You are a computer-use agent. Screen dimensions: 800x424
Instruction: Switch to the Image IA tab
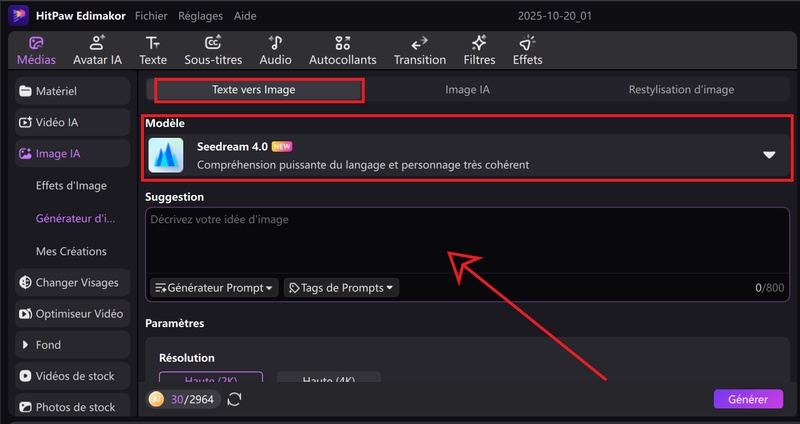[467, 90]
